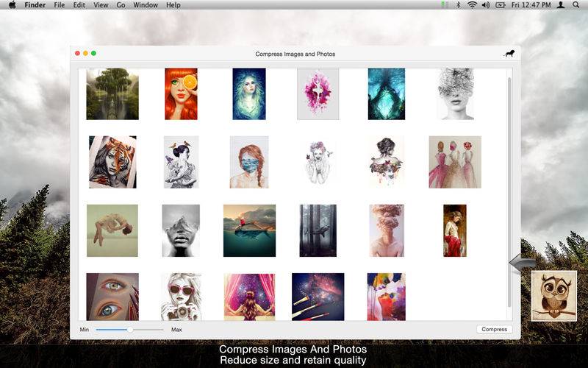Select the sunglasses girl with camera thumbnail
Screen dimensions: 588x368
181,297
